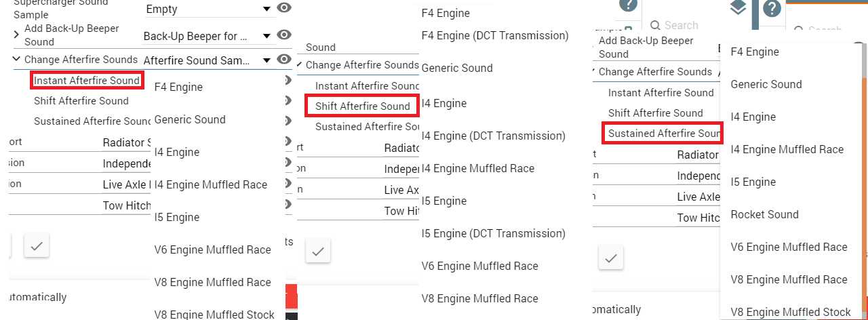Pick I5 Engine (DCT Transmission) entry
This screenshot has width=868, height=320.
pos(493,233)
